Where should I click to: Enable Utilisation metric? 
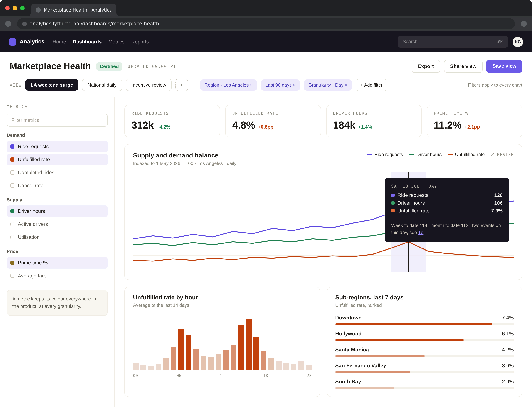pyautogui.click(x=57, y=237)
